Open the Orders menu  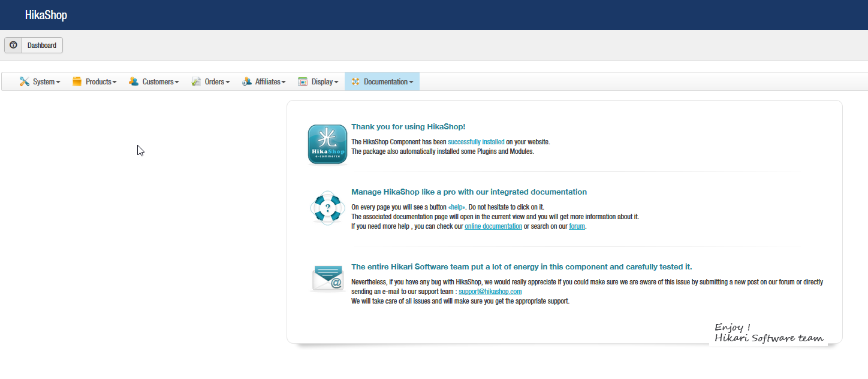coord(210,82)
